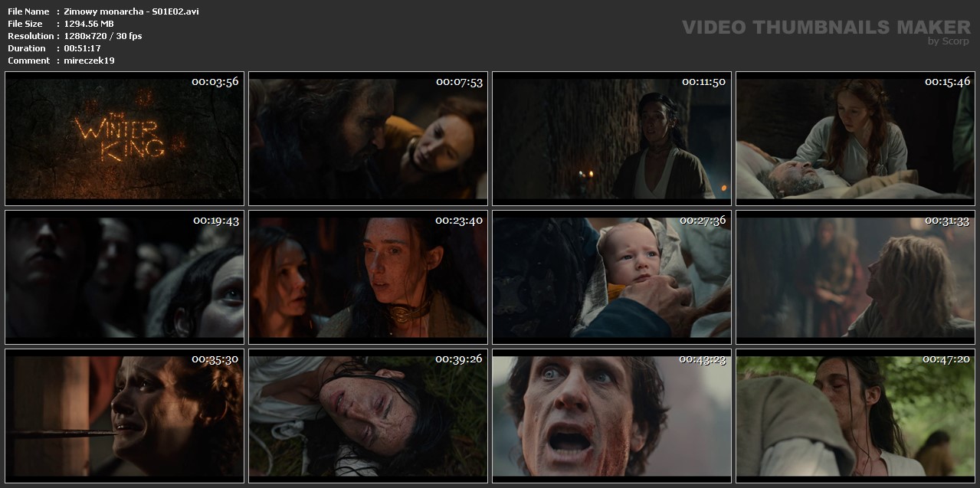980x488 pixels.
Task: Select the thumbnail at 00:23:40
Action: tap(368, 277)
